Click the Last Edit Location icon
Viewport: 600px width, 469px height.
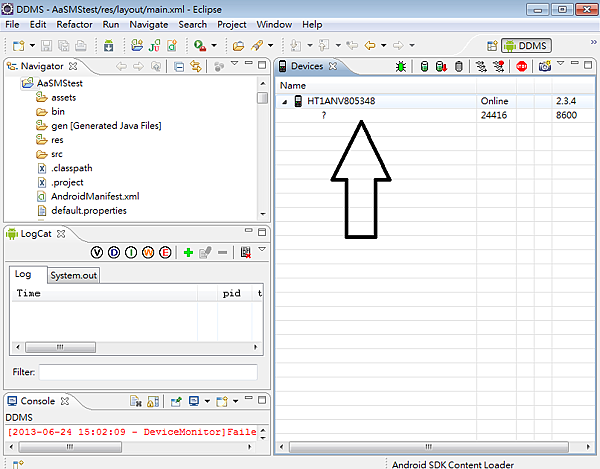(x=352, y=46)
